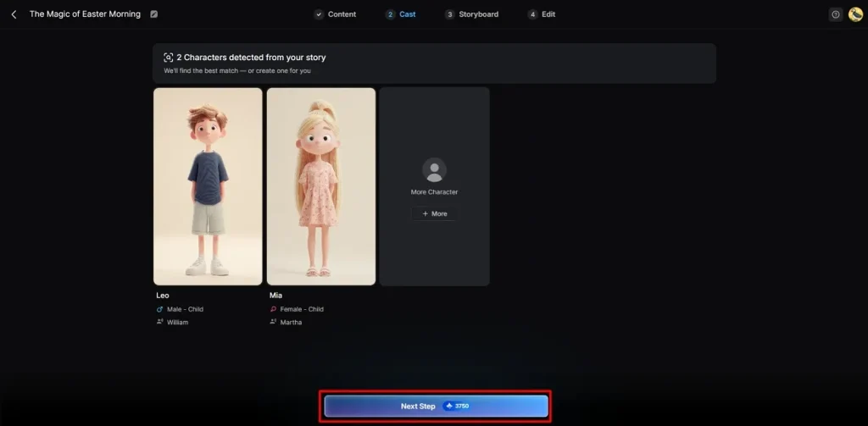Click the Mia character name
Image resolution: width=868 pixels, height=426 pixels.
[x=275, y=296]
